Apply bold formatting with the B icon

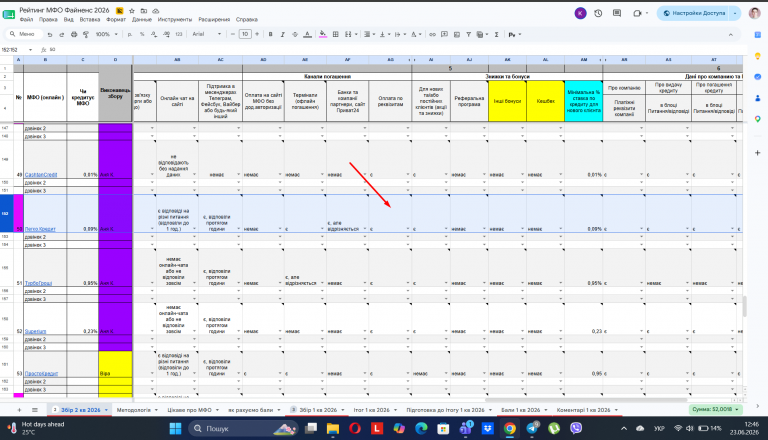pyautogui.click(x=270, y=34)
